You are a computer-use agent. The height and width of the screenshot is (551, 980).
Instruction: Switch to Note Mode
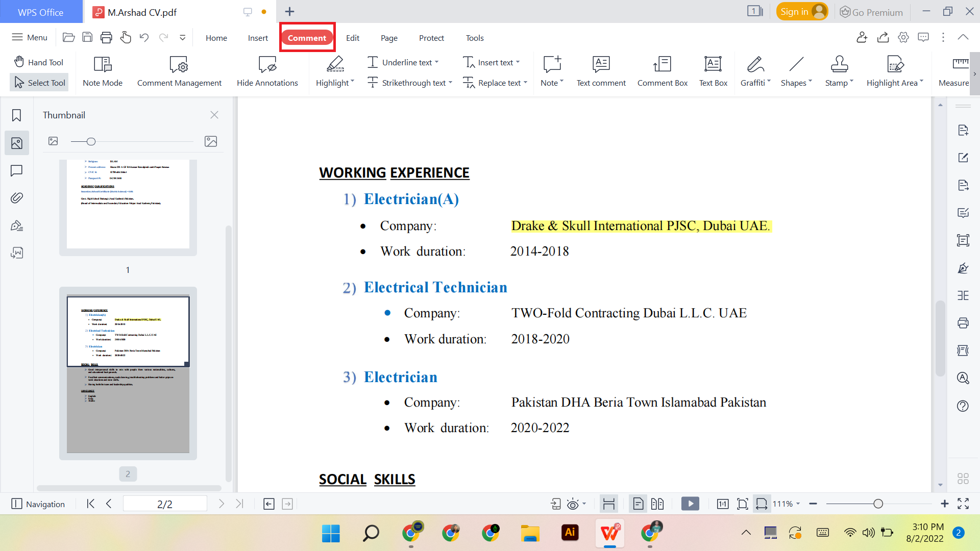click(102, 71)
